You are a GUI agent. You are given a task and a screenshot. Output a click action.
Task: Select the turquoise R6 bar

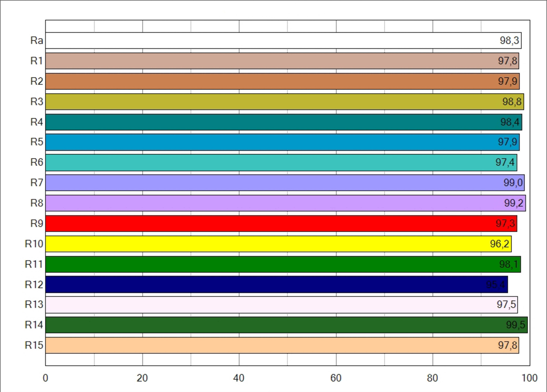[281, 163]
